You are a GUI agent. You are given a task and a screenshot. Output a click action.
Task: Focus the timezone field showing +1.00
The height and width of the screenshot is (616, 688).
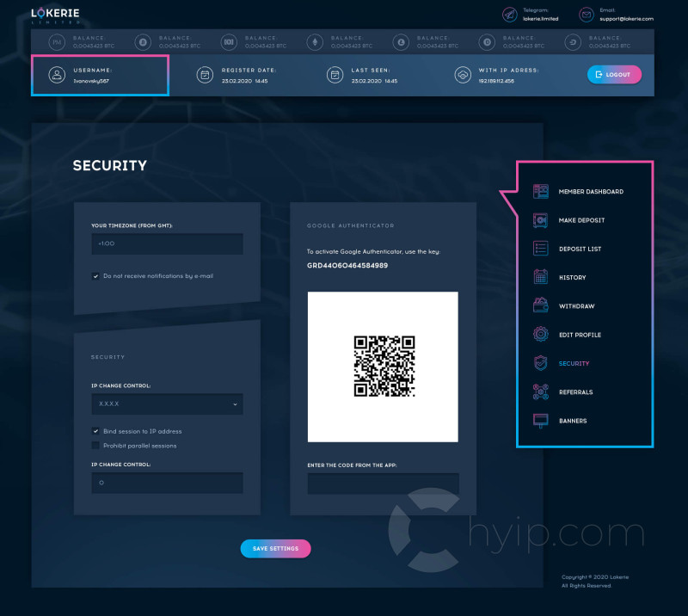click(x=167, y=243)
